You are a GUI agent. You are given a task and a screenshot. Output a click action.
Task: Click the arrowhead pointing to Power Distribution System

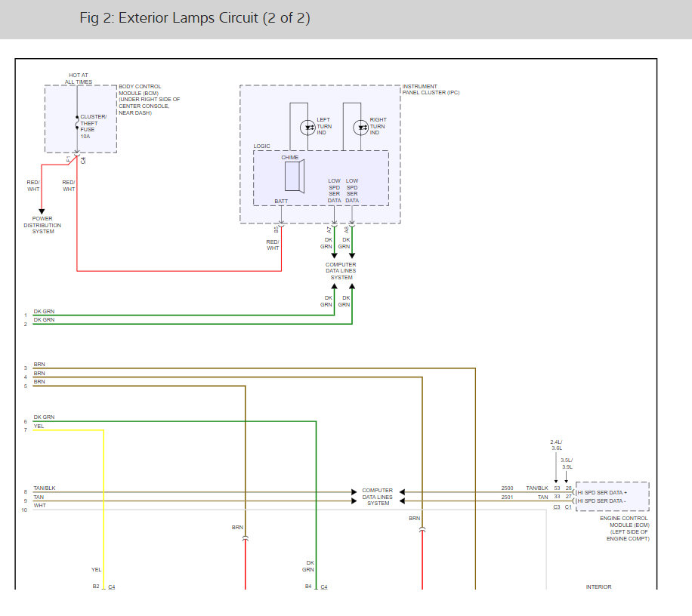(x=42, y=211)
